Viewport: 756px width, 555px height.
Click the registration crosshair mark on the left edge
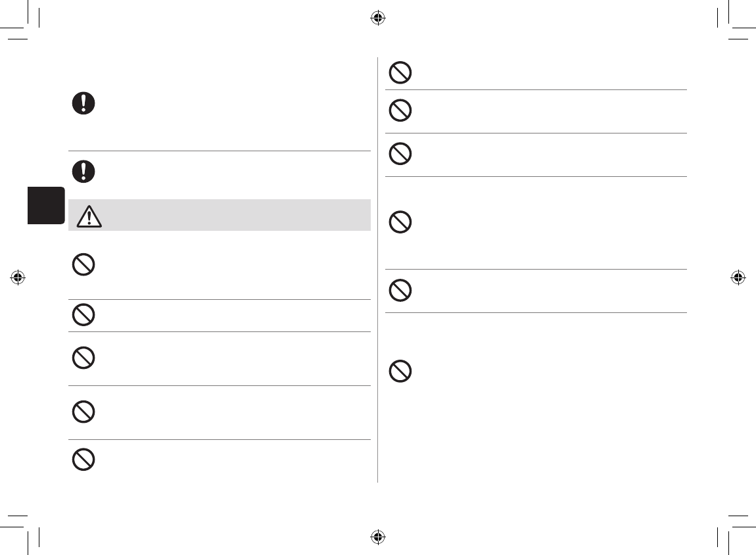tap(18, 277)
